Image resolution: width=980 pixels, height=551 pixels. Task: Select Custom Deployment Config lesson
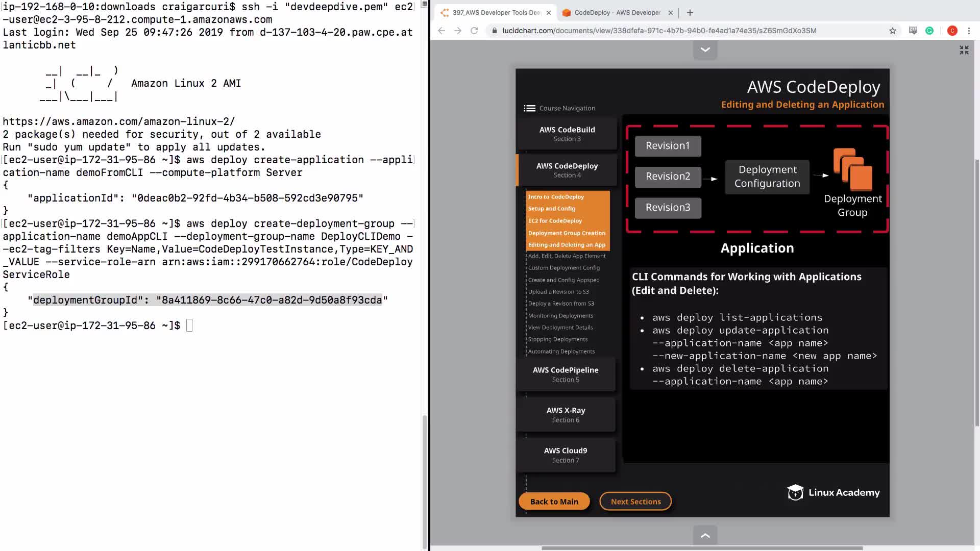tap(563, 268)
